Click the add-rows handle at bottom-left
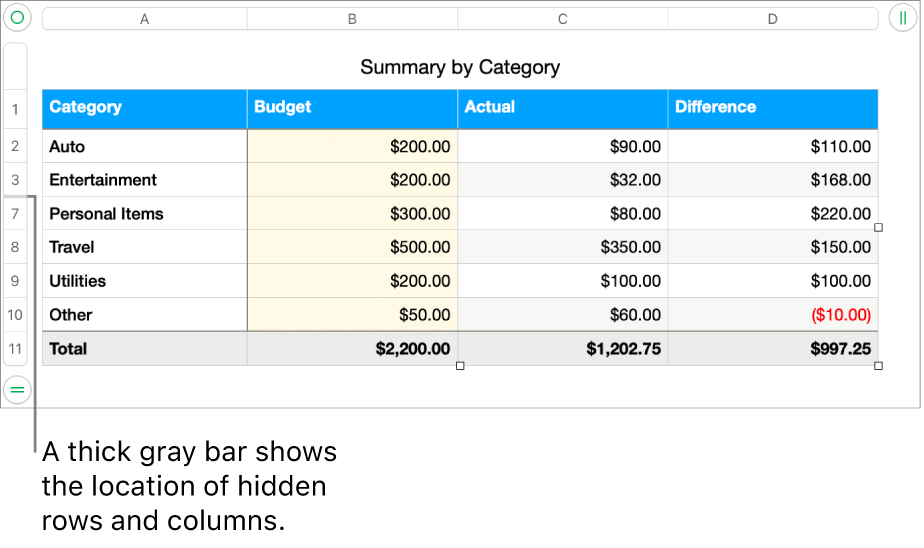This screenshot has height=548, width=924. pos(17,390)
